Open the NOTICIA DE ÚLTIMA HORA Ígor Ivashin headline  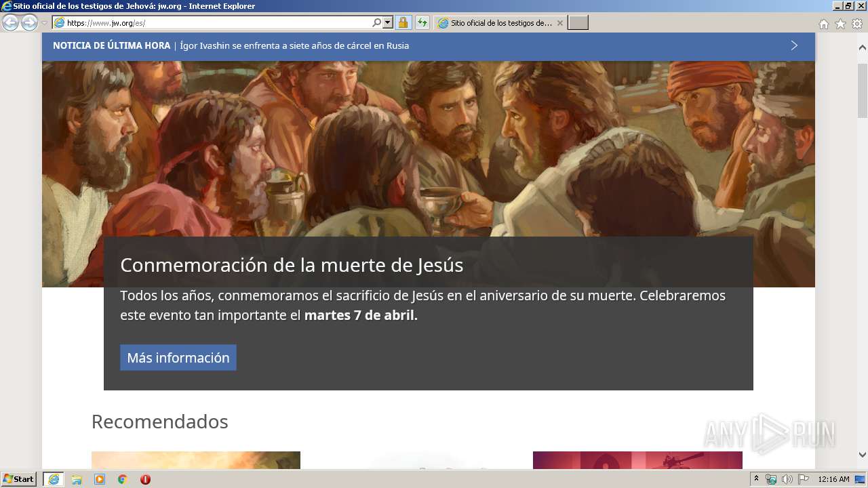(x=231, y=45)
